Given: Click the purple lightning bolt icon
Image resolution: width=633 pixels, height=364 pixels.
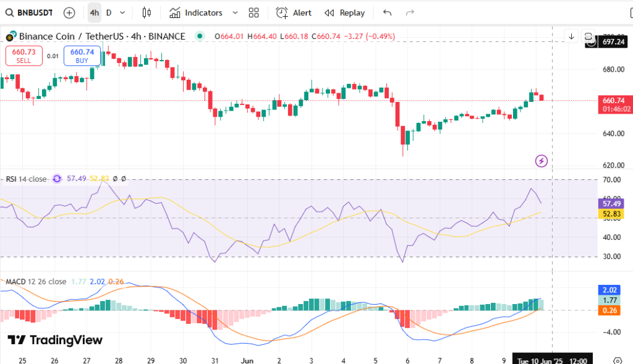Looking at the screenshot, I should tap(542, 161).
